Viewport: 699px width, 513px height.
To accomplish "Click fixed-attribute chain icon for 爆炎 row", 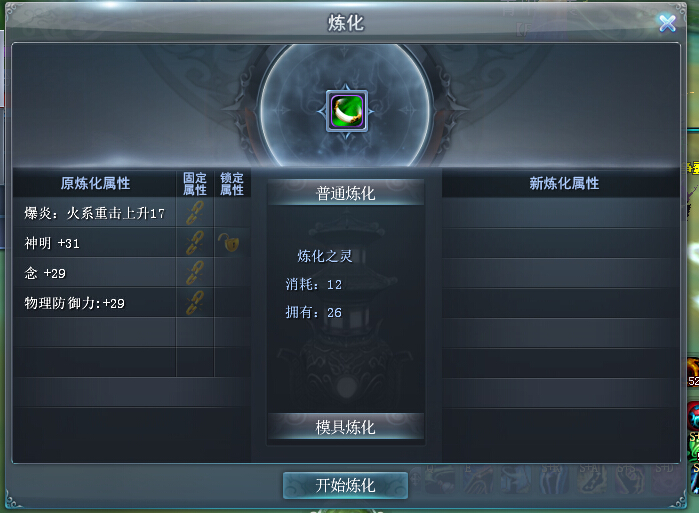I will pos(195,213).
